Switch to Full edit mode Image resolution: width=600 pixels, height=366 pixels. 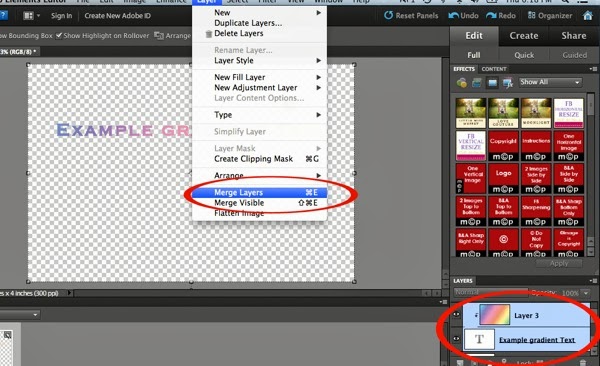[x=474, y=55]
